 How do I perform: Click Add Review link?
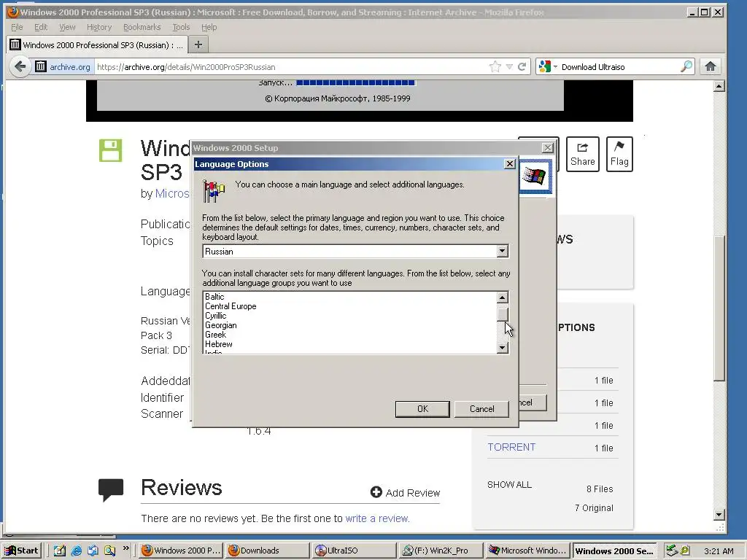[406, 492]
